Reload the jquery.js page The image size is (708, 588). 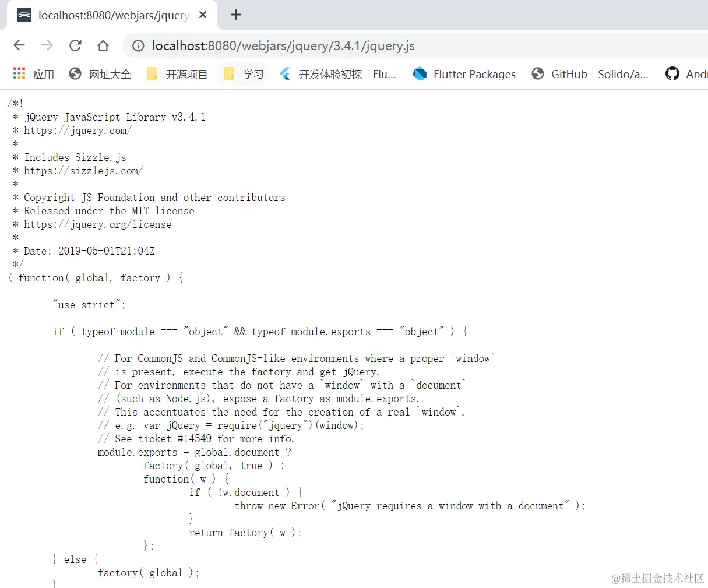click(75, 45)
